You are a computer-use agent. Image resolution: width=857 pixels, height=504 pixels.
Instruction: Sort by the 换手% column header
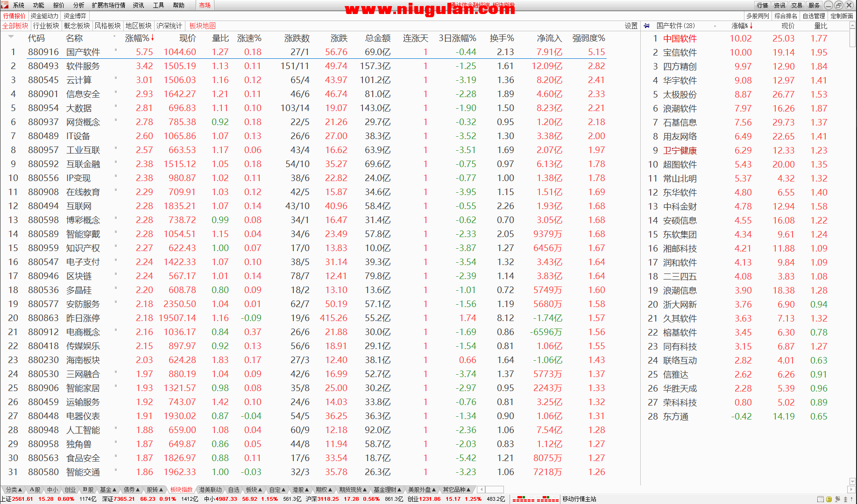coord(502,38)
